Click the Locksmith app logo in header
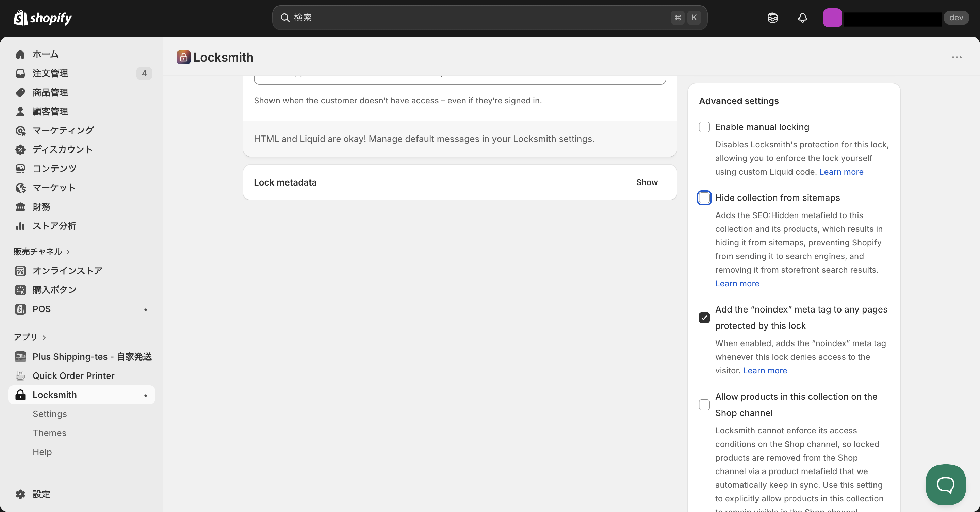This screenshot has height=512, width=980. [x=183, y=57]
